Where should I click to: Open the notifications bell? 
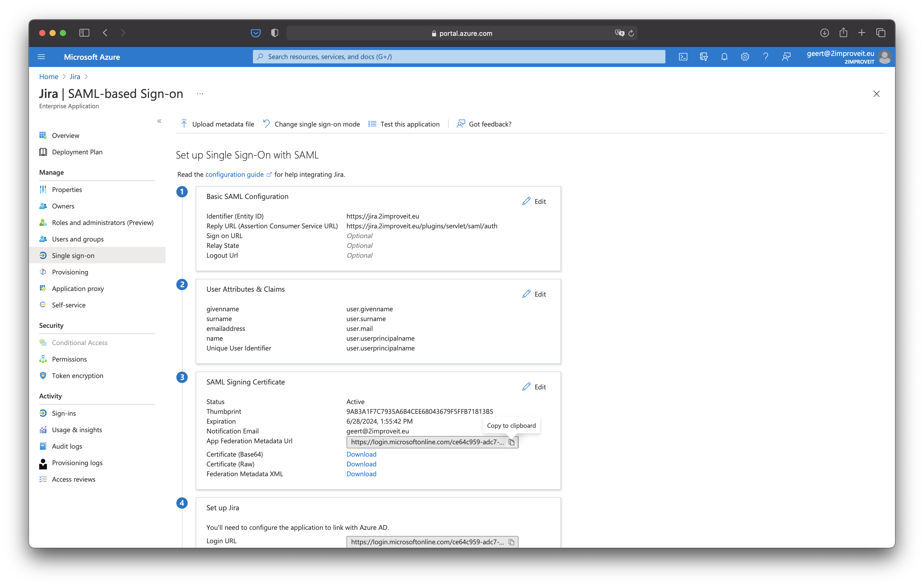pos(724,57)
